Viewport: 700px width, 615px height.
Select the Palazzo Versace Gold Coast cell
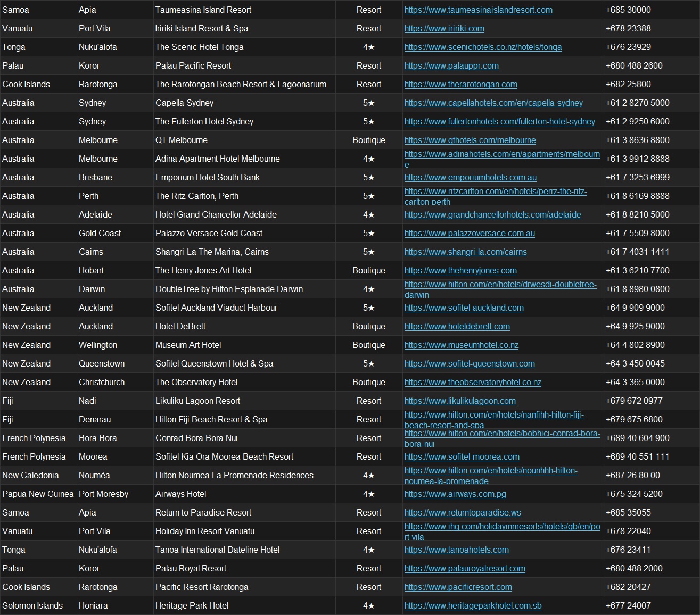pos(244,233)
